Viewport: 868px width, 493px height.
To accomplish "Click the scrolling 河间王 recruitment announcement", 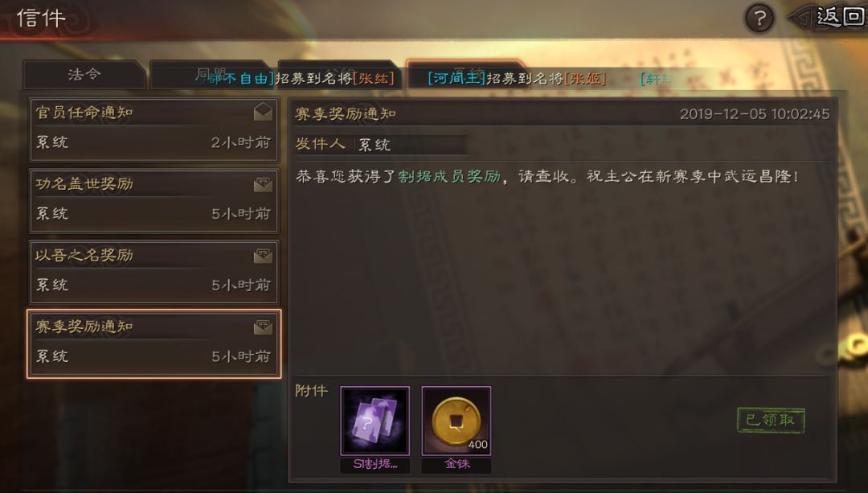I will pyautogui.click(x=517, y=79).
